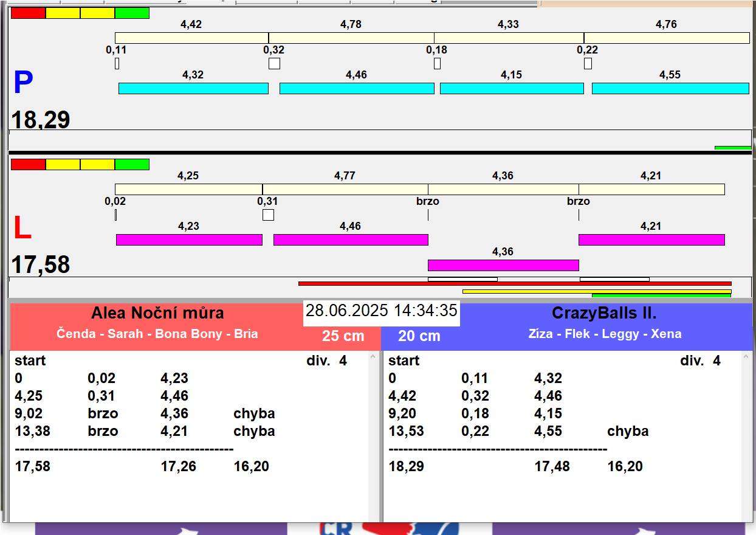Viewport: 756px width, 535px height.
Task: Select the 17,48 value in CrazyBalls results
Action: click(552, 466)
